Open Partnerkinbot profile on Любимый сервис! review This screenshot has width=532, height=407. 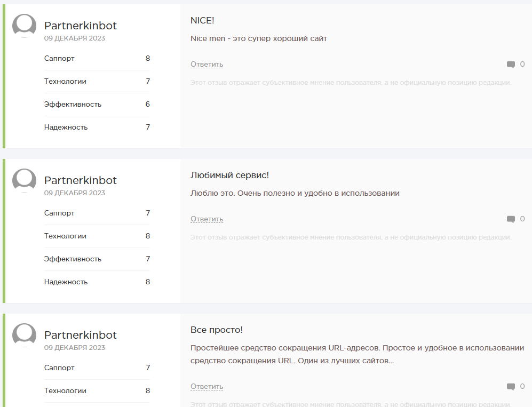coord(81,180)
